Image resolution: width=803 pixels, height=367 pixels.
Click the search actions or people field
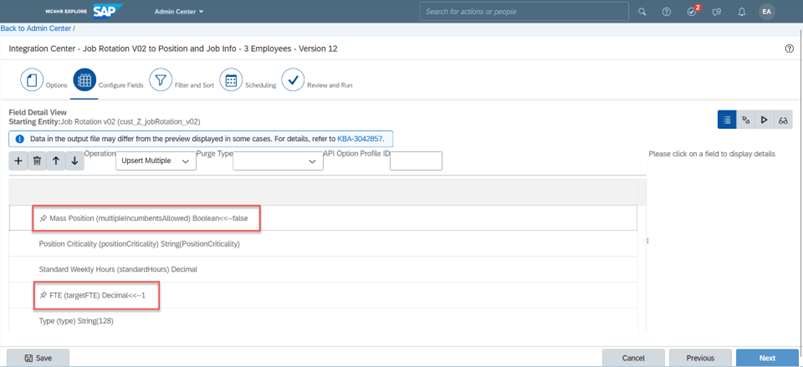524,11
